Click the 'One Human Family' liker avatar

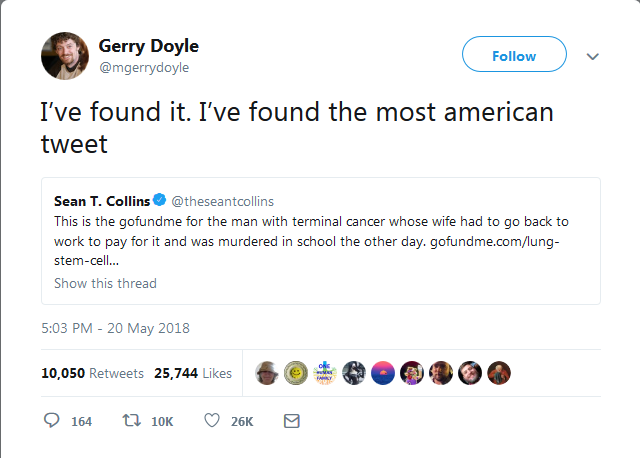tap(326, 373)
